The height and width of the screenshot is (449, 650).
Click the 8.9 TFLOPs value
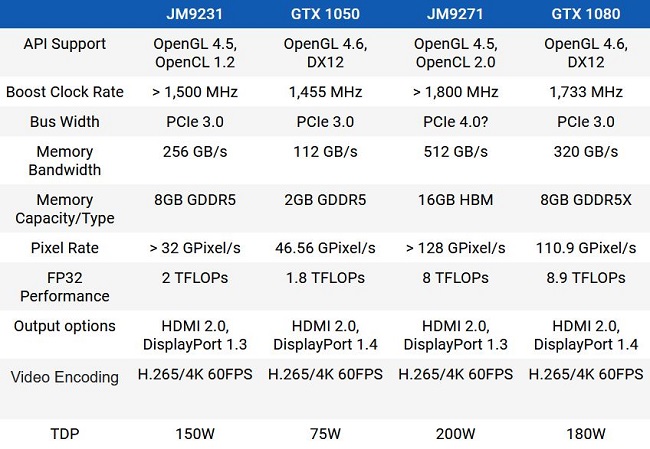(x=585, y=278)
